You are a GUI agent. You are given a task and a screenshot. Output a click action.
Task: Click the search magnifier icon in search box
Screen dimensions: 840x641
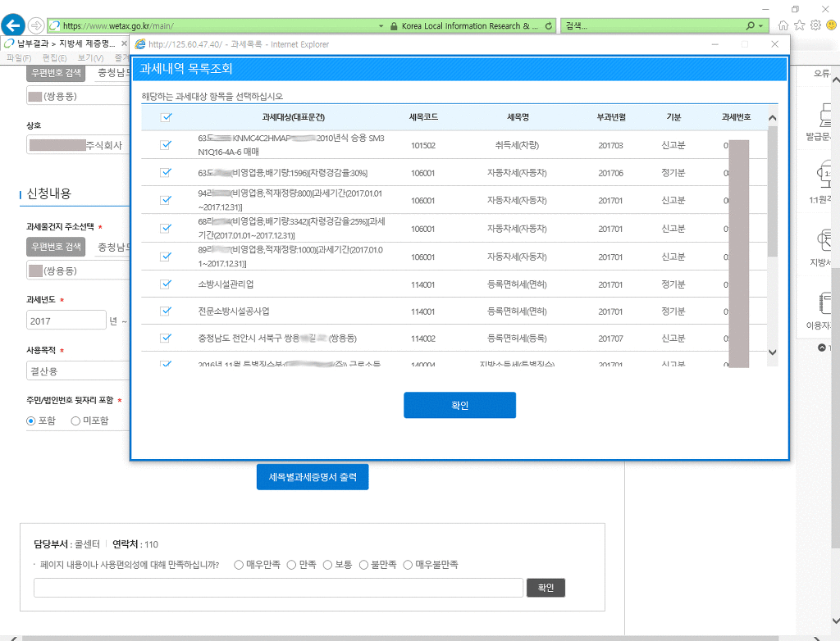coord(751,25)
